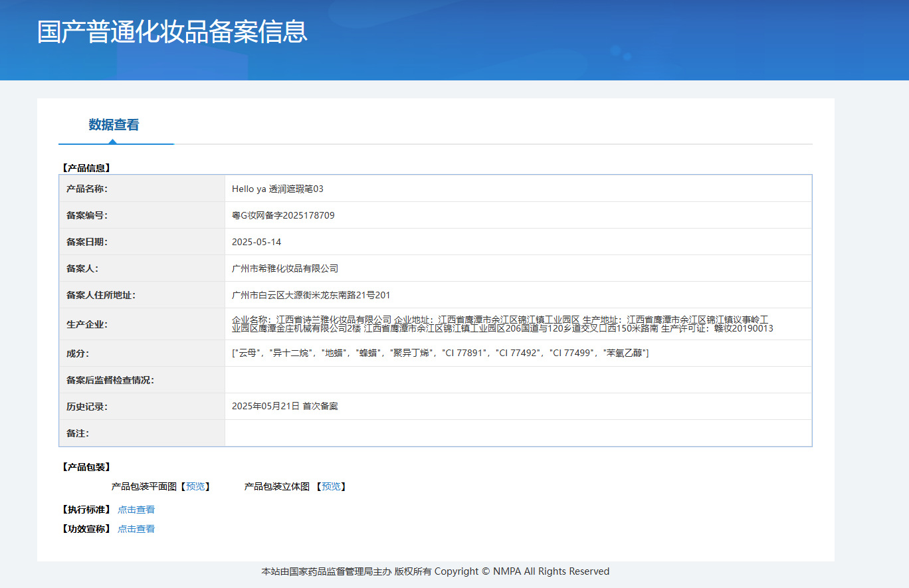Click the 【功效宣称】 label

coord(85,530)
